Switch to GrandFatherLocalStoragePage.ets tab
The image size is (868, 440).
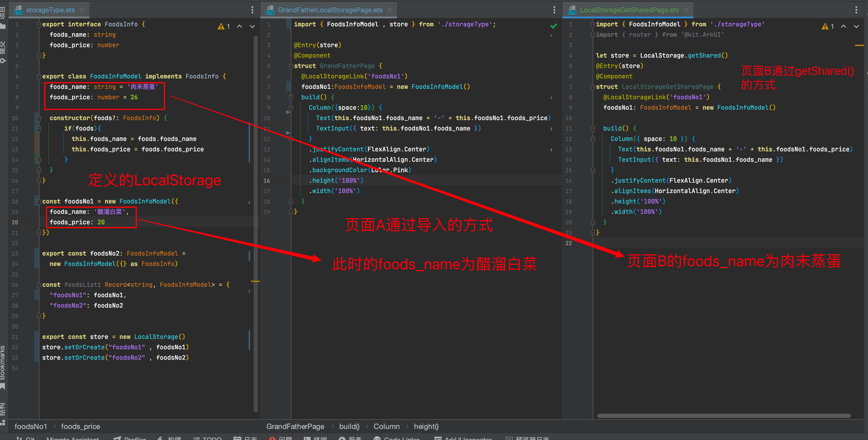click(x=330, y=10)
